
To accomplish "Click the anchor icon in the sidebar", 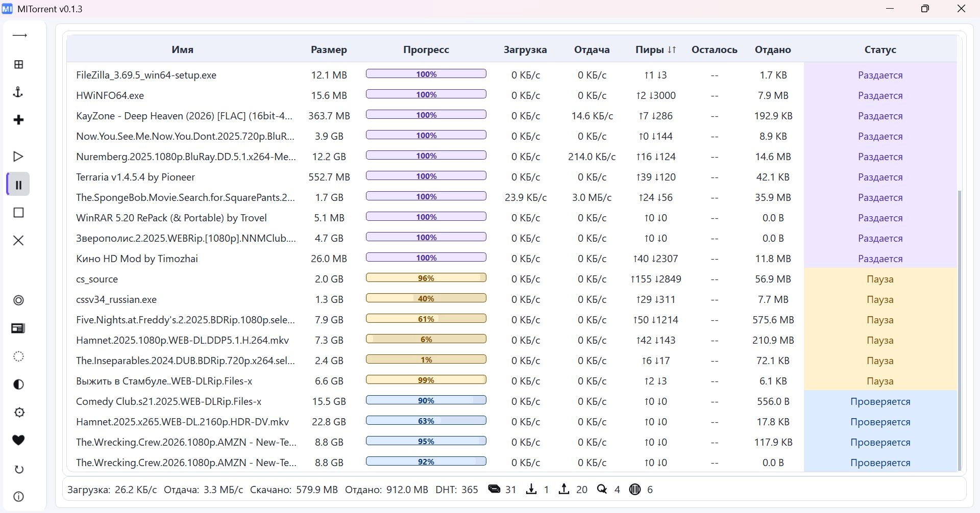I will pos(18,92).
